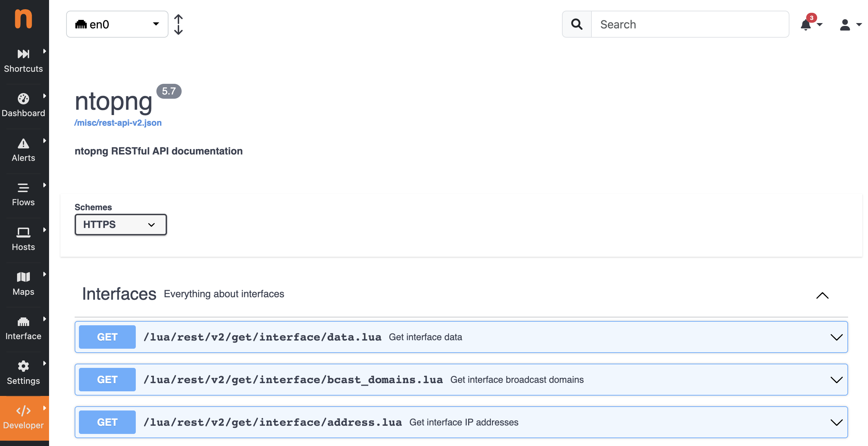Click the /lua/rest/v2/get/interface/data.lua path
Viewport: 868px width, 446px height.
click(x=262, y=337)
